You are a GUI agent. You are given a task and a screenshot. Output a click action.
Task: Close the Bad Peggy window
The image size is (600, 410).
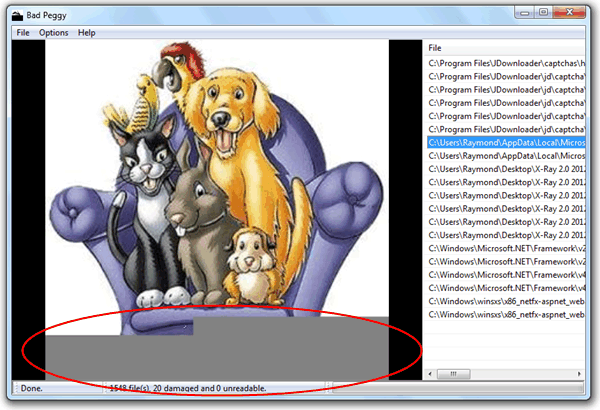(569, 13)
